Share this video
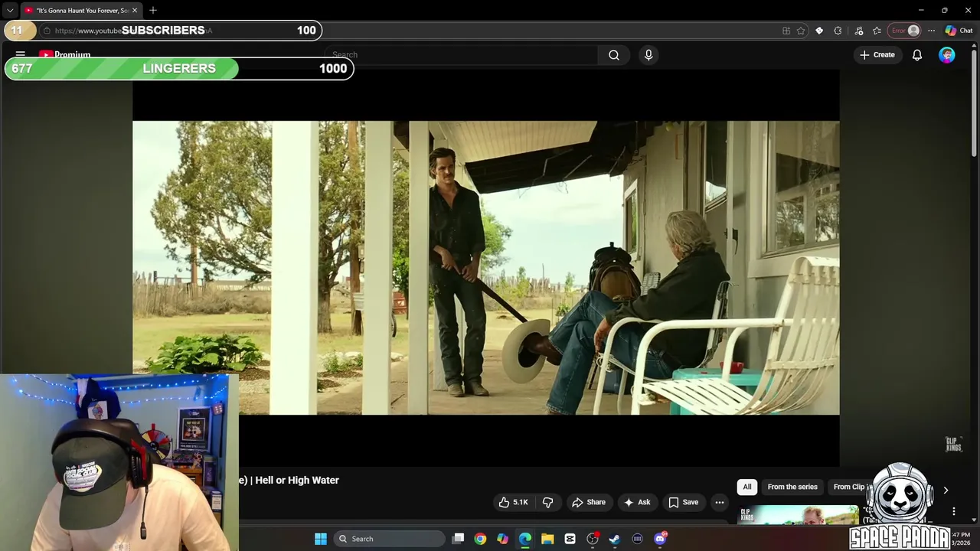The width and height of the screenshot is (980, 551). (x=589, y=502)
